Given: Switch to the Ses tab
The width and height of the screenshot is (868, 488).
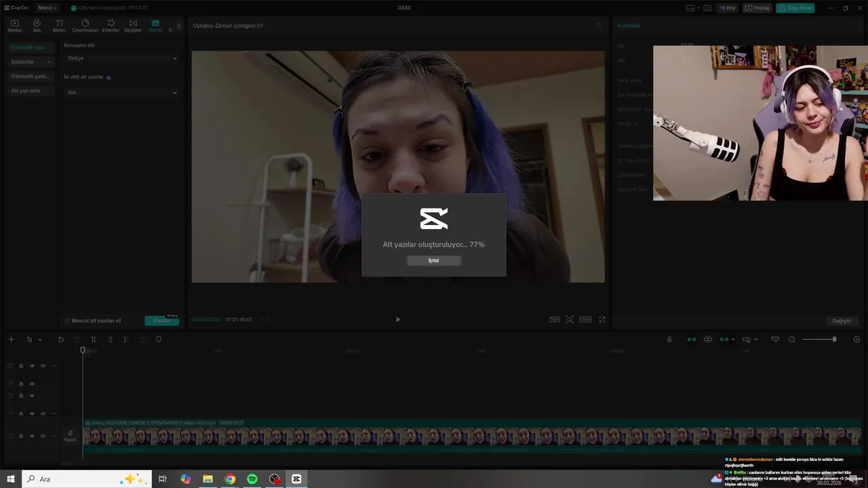Looking at the screenshot, I should pos(37,26).
